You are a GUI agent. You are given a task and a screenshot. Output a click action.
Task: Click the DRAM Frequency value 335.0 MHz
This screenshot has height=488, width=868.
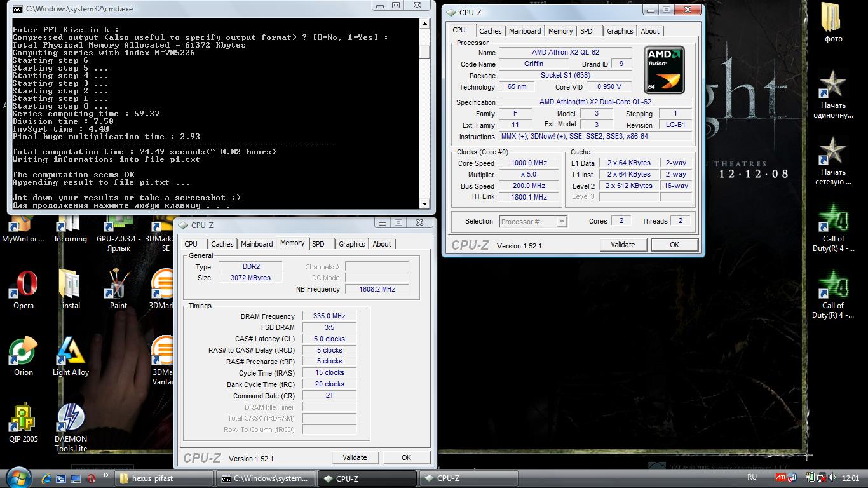pyautogui.click(x=329, y=316)
